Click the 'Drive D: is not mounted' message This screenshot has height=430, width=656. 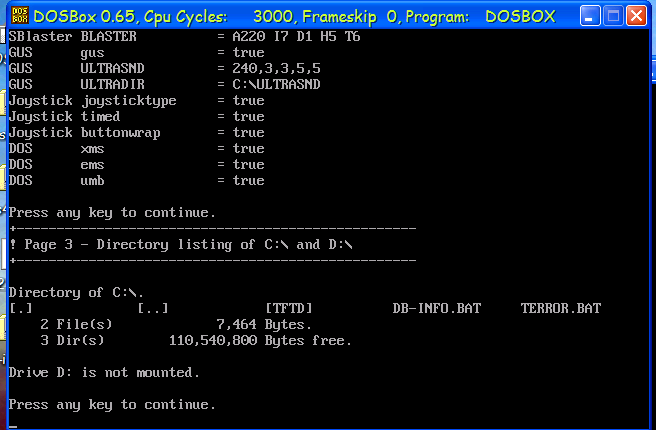point(104,373)
